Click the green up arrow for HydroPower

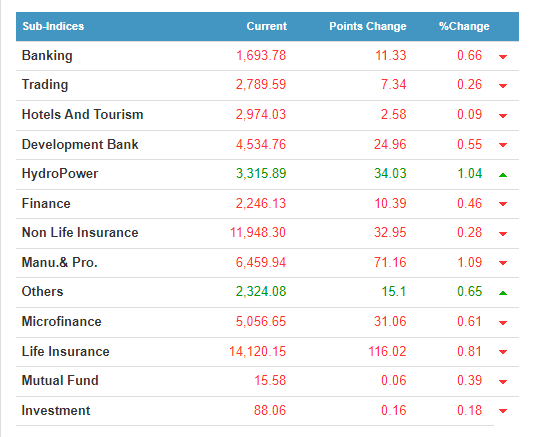click(503, 175)
